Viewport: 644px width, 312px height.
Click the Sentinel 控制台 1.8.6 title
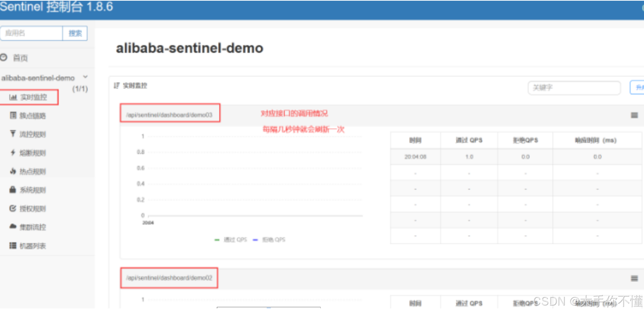point(56,7)
